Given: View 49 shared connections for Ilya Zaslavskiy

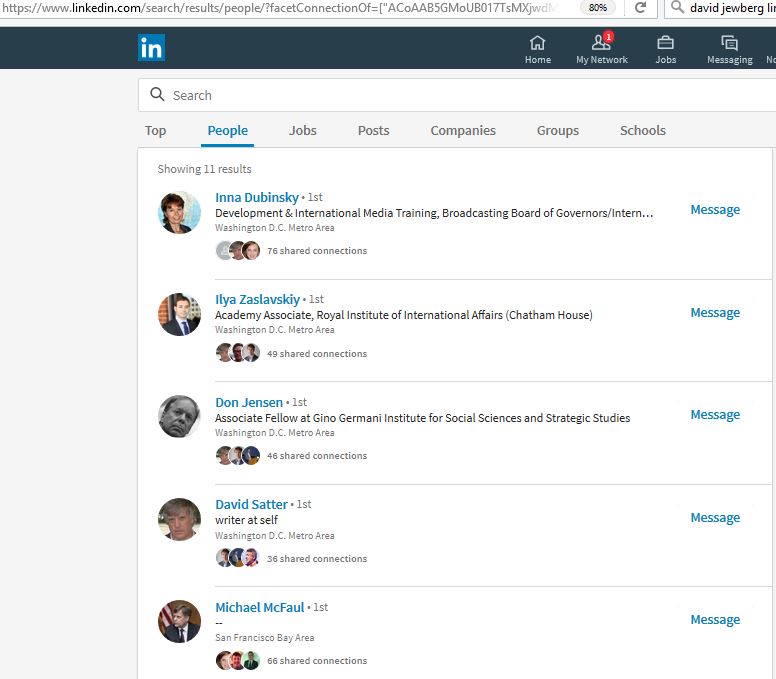Looking at the screenshot, I should tap(317, 354).
